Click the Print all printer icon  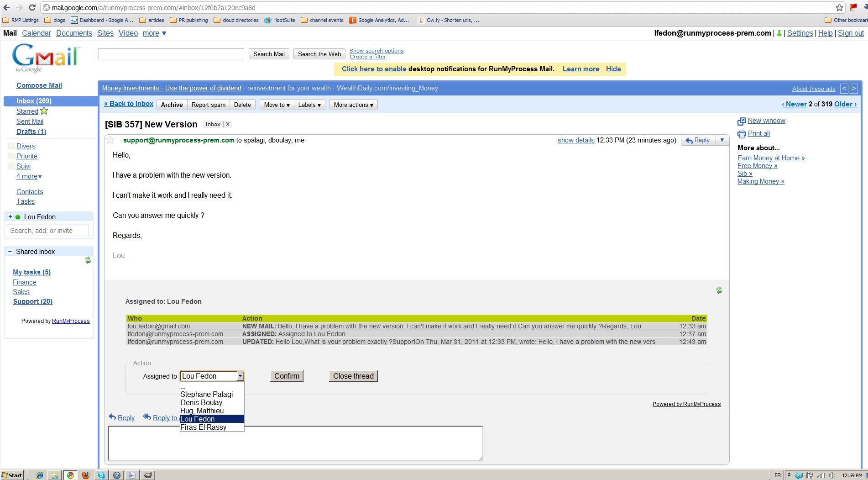pyautogui.click(x=742, y=134)
